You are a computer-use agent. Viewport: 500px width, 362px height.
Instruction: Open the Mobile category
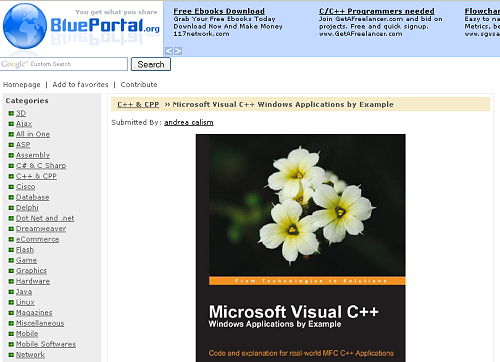[x=27, y=334]
